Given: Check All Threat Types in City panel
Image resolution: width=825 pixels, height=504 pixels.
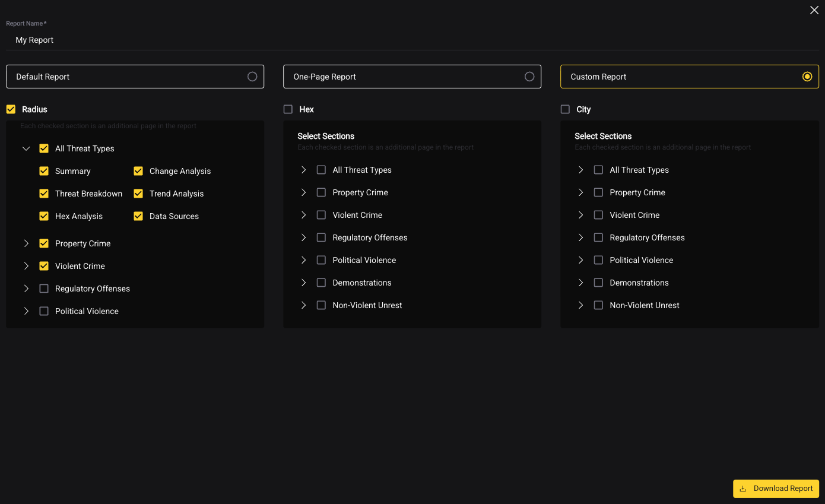Looking at the screenshot, I should tap(598, 170).
